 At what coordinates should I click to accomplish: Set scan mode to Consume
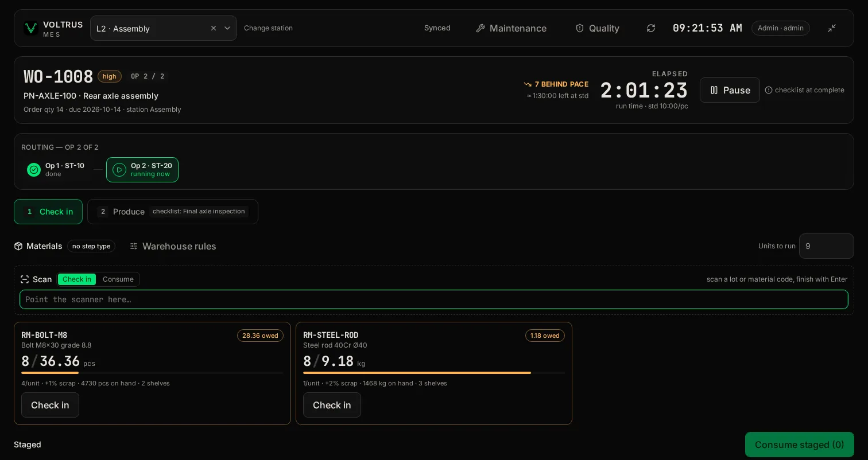118,279
